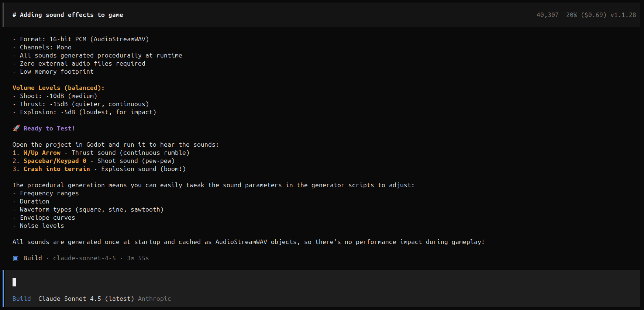Focus the prompt input box
Viewport: 644px width, 310px height.
321,283
